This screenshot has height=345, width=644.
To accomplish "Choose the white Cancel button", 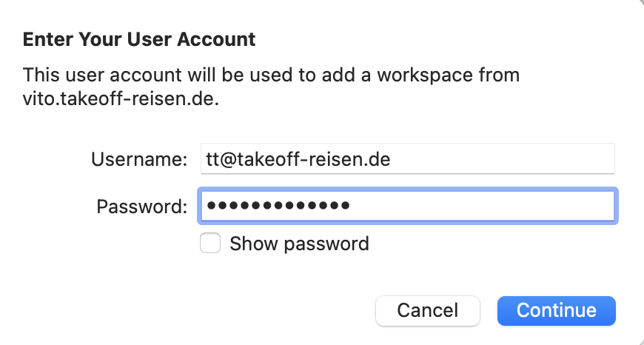I will pos(428,310).
